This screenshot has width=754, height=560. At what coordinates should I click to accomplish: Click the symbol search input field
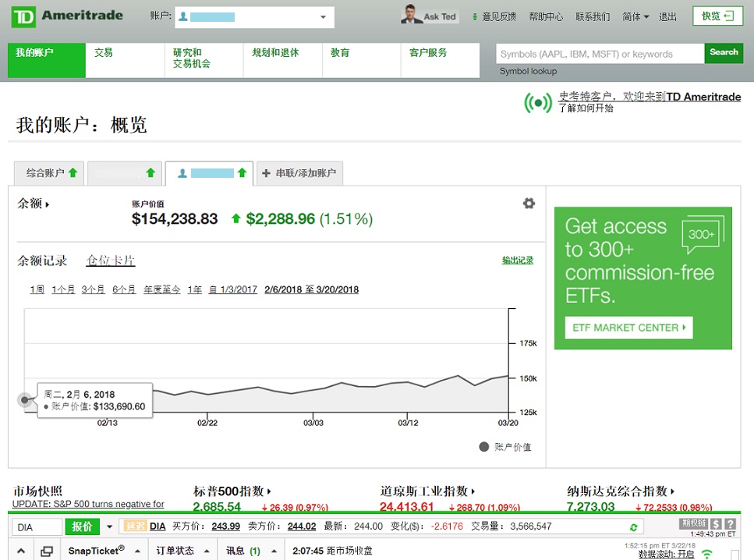coord(600,54)
